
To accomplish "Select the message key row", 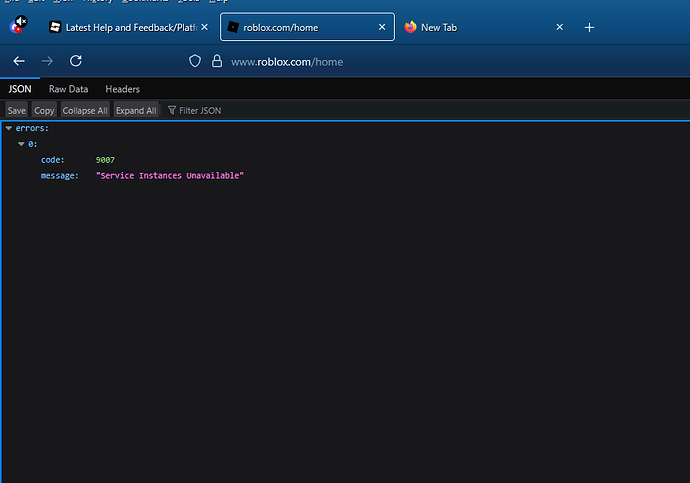I will pyautogui.click(x=59, y=176).
